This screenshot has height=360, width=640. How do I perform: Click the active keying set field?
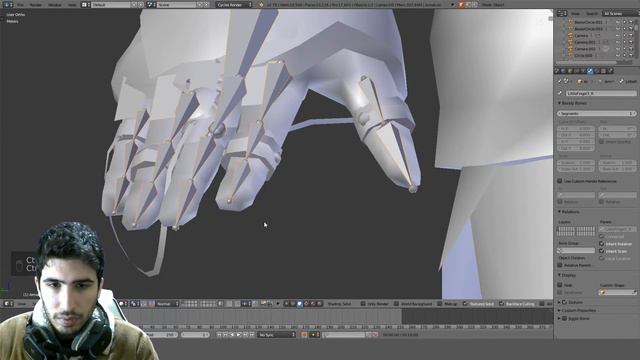345,335
